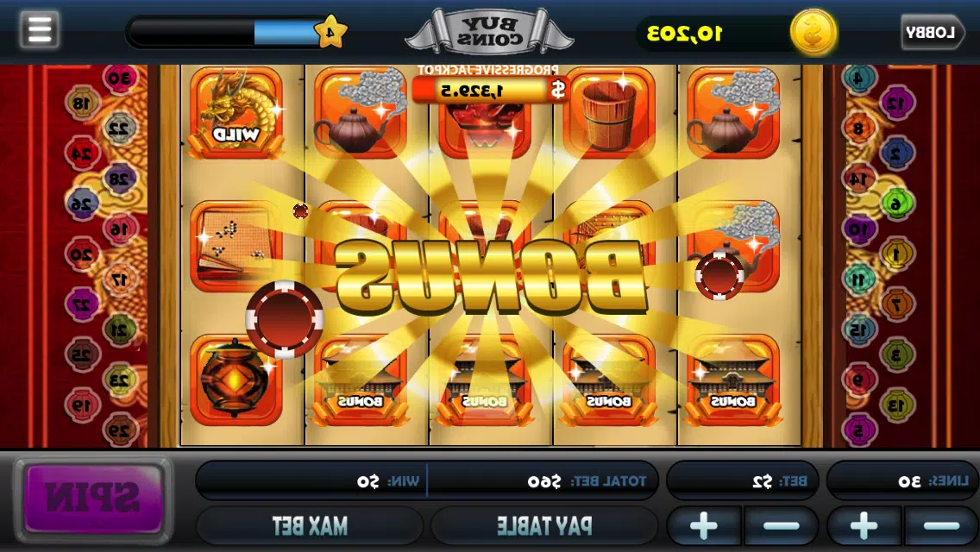The height and width of the screenshot is (552, 980).
Task: Open the hamburger menu icon
Action: pos(40,29)
